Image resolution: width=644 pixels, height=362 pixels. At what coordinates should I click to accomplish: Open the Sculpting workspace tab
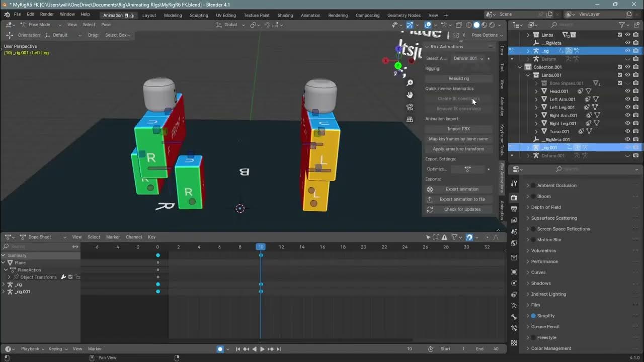pos(199,15)
